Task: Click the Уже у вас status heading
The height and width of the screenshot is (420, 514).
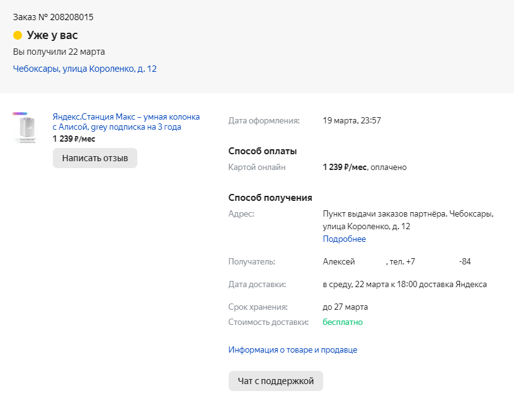Action: click(x=52, y=35)
